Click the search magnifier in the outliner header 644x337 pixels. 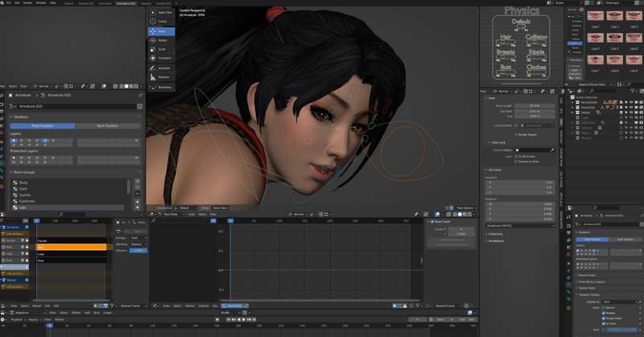click(x=592, y=91)
